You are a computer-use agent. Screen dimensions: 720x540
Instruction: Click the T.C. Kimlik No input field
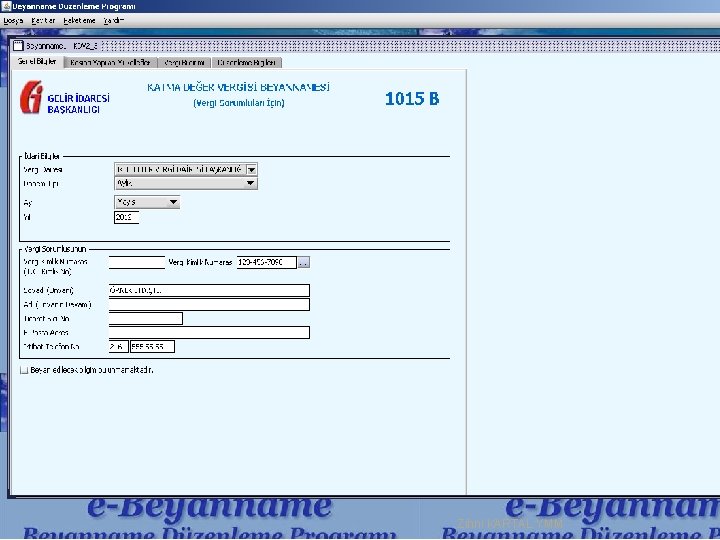(136, 262)
